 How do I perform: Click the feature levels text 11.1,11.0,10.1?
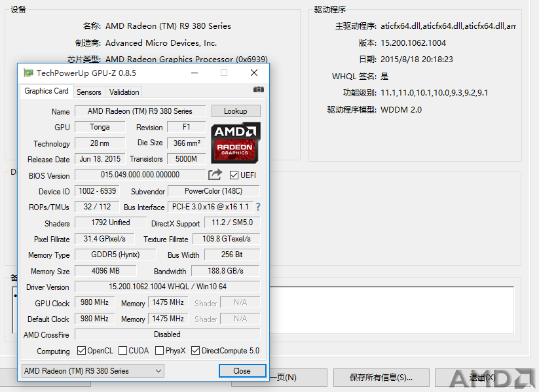point(434,93)
